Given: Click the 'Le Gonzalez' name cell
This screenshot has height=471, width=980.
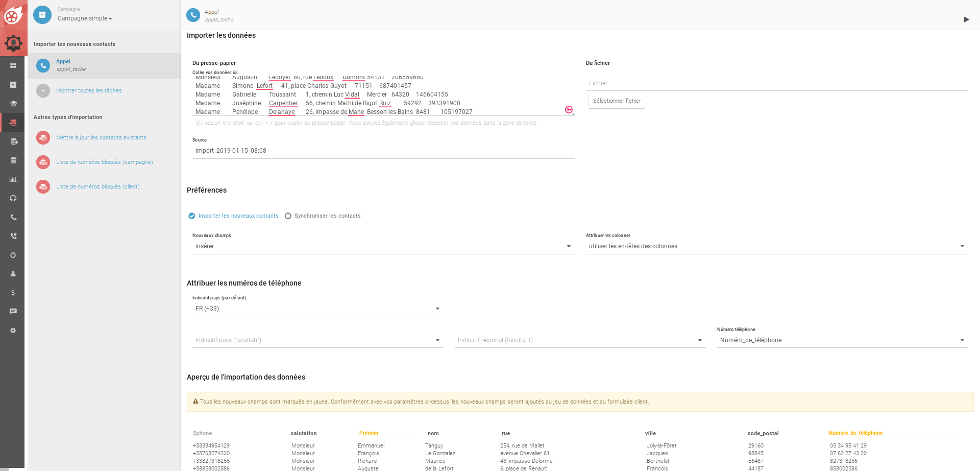Looking at the screenshot, I should point(440,453).
